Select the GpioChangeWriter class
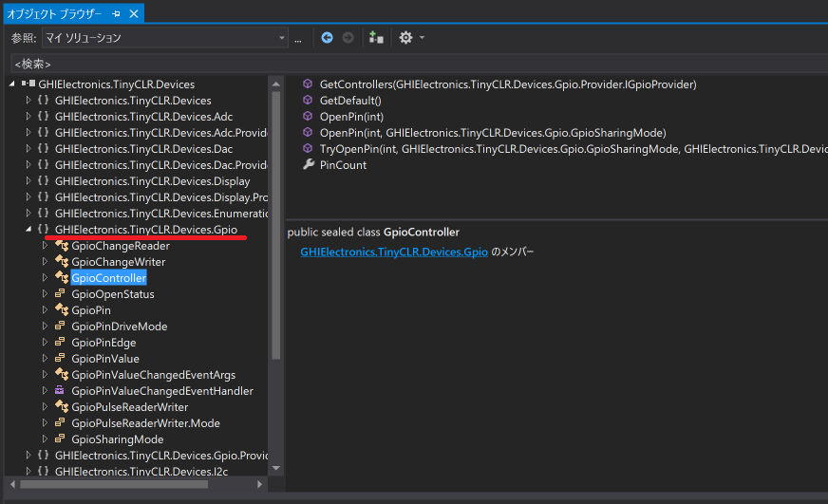 point(119,262)
